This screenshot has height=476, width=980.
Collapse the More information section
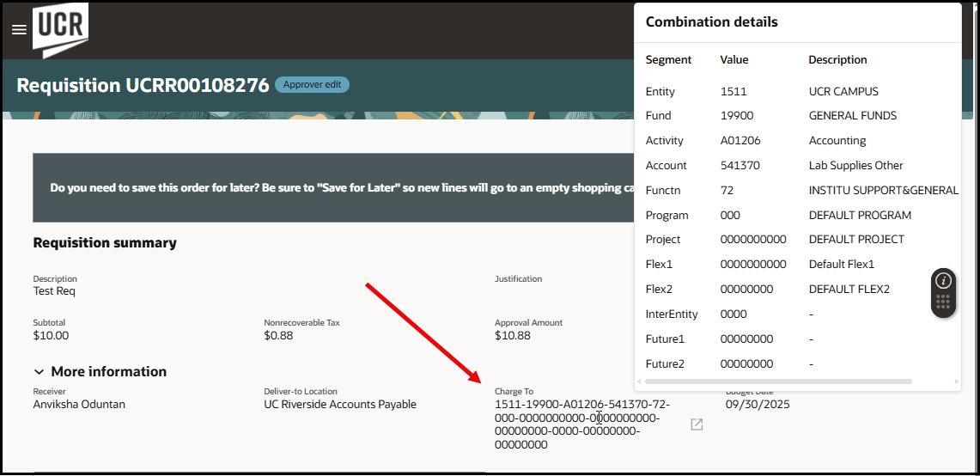click(x=39, y=372)
